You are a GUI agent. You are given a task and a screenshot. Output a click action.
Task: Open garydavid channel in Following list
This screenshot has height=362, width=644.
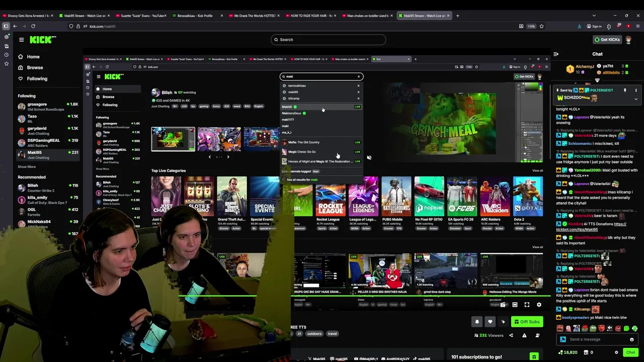[48, 131]
